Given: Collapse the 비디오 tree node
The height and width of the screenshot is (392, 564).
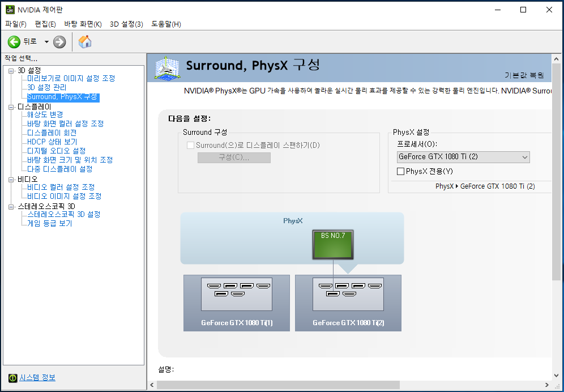Looking at the screenshot, I should tap(11, 180).
